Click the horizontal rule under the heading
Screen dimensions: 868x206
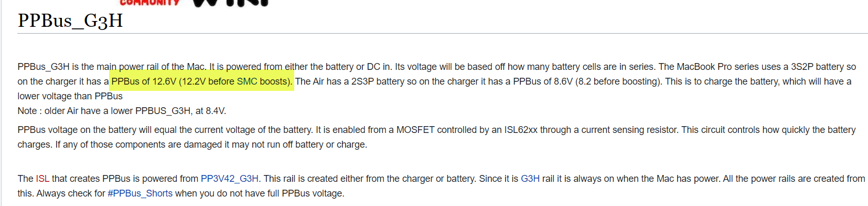click(x=443, y=34)
